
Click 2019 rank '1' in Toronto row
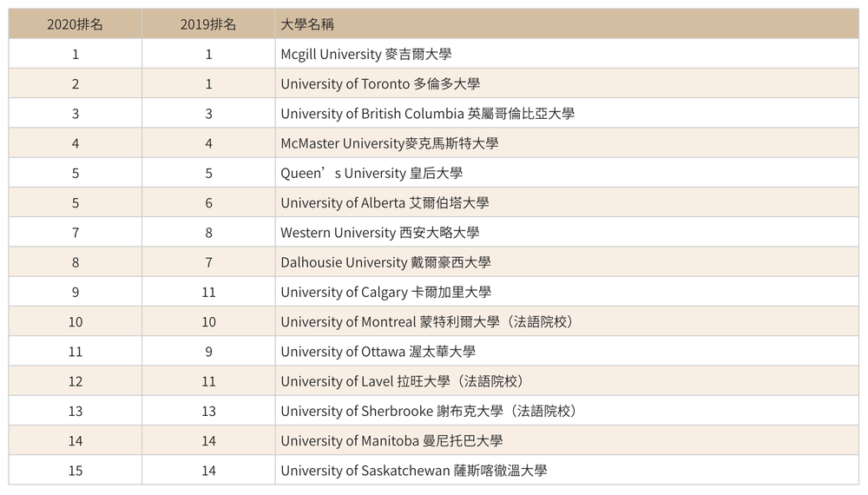(208, 84)
